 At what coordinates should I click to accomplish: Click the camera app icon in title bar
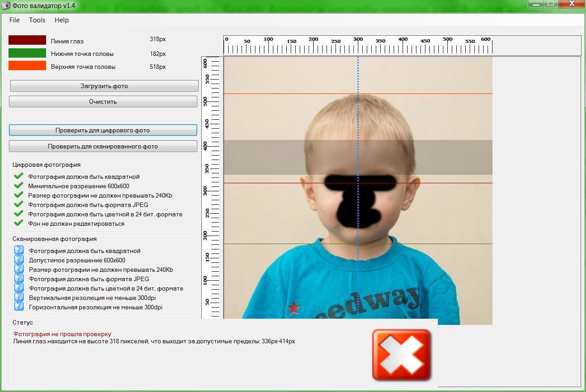coord(6,6)
